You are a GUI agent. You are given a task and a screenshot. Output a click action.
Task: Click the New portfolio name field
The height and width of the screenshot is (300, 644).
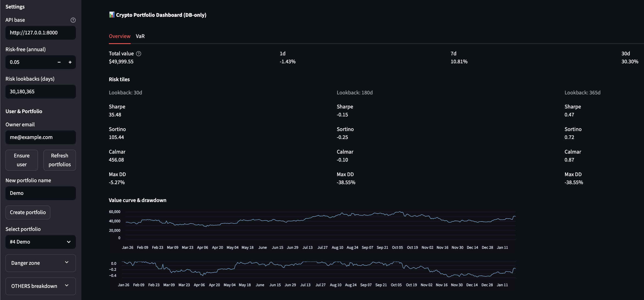tap(40, 193)
